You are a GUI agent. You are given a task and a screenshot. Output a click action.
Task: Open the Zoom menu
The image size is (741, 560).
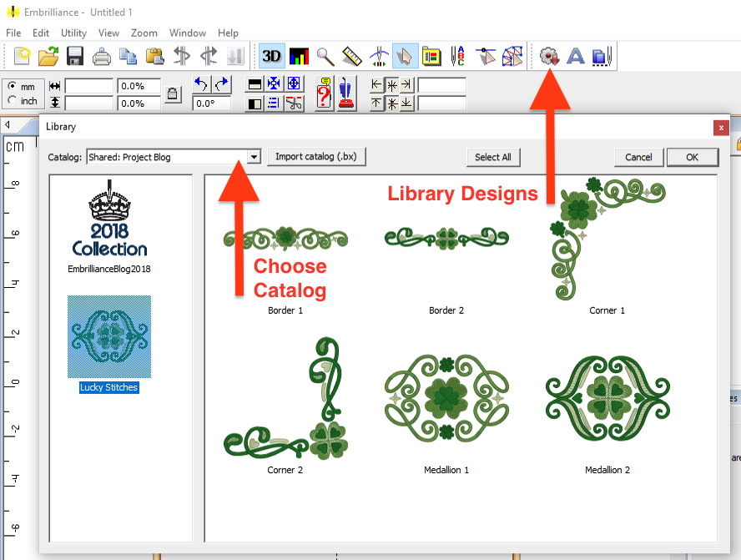[144, 33]
